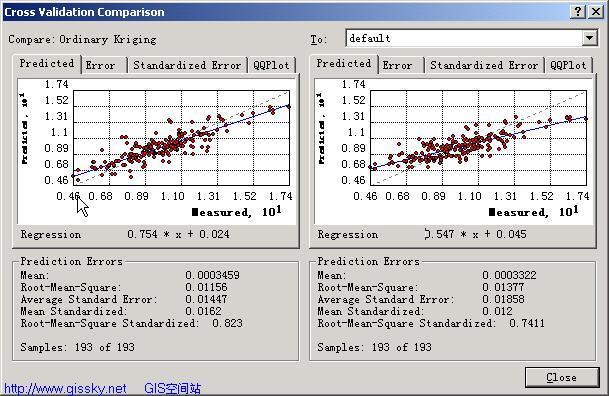This screenshot has width=609, height=396.
Task: Expand the "To" model dropdown arrow
Action: 589,38
